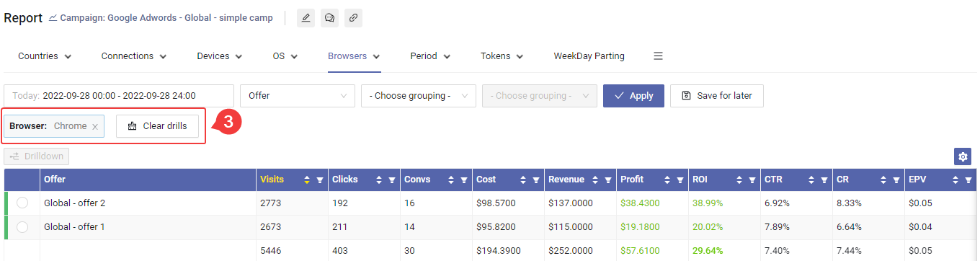Expand the Period tab dropdown
The width and height of the screenshot is (980, 261).
tap(447, 56)
